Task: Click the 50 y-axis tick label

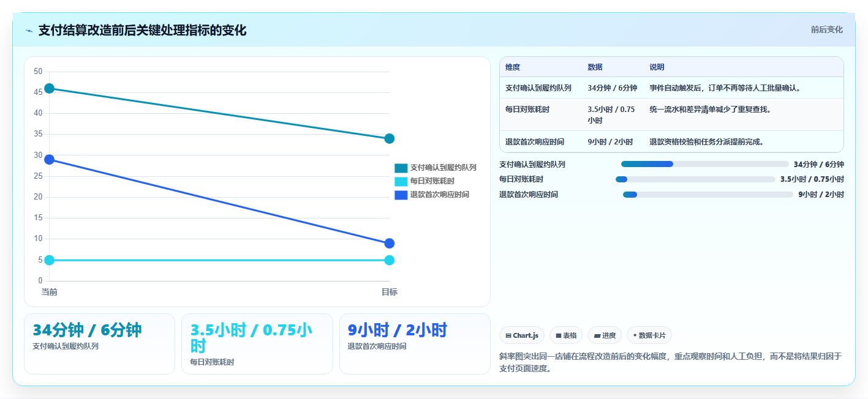Action: tap(38, 72)
